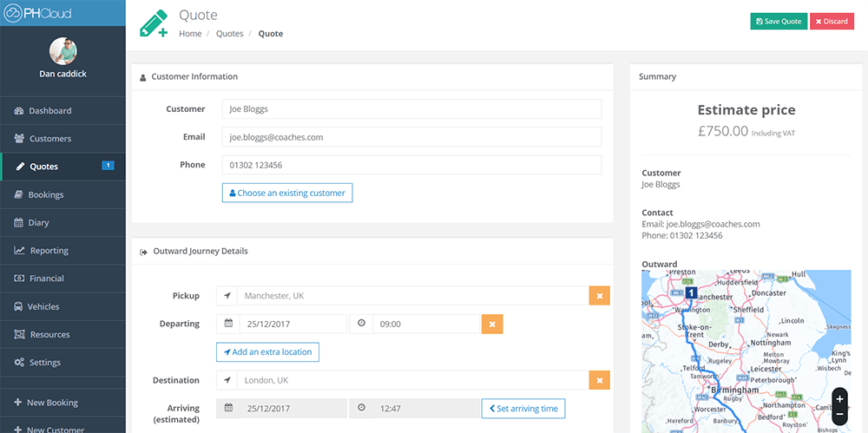
Task: Edit the Customer name field
Action: pos(411,109)
